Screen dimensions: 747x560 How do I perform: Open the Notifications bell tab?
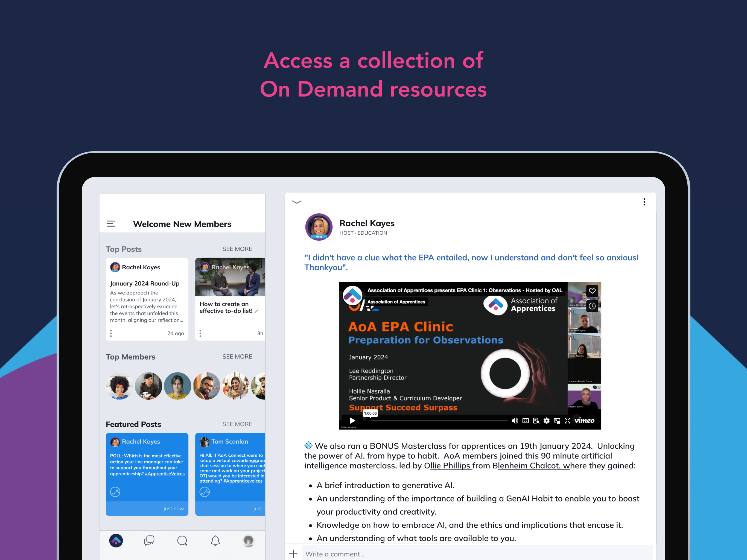(x=215, y=541)
